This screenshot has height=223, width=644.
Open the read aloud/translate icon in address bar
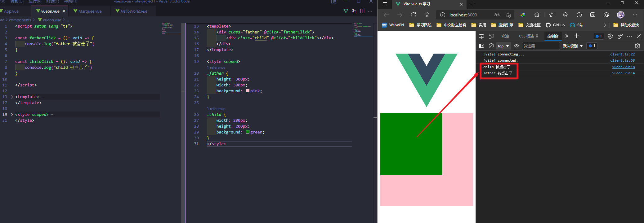point(497,15)
